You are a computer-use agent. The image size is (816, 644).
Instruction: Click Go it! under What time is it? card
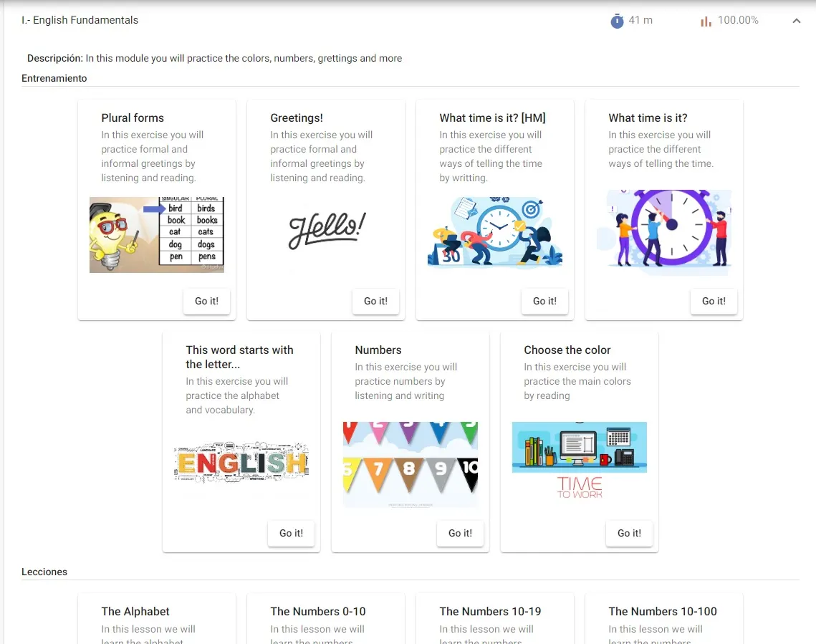tap(713, 302)
